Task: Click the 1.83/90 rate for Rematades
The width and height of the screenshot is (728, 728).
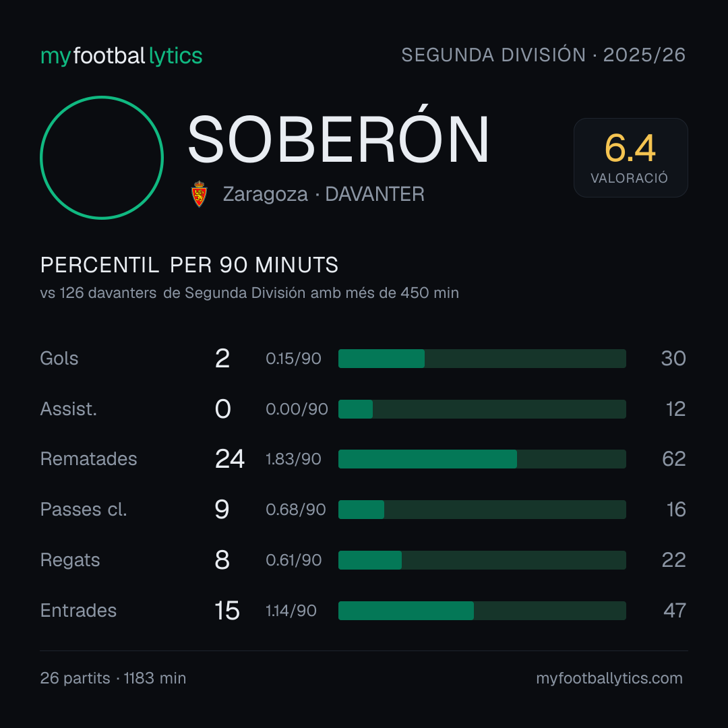Action: [293, 459]
